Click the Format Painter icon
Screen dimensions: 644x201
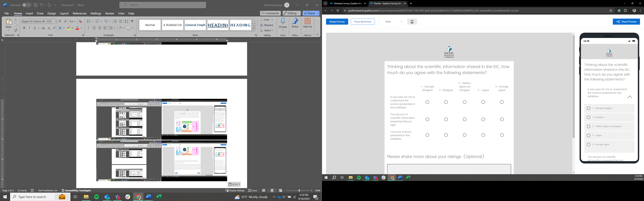16,30
